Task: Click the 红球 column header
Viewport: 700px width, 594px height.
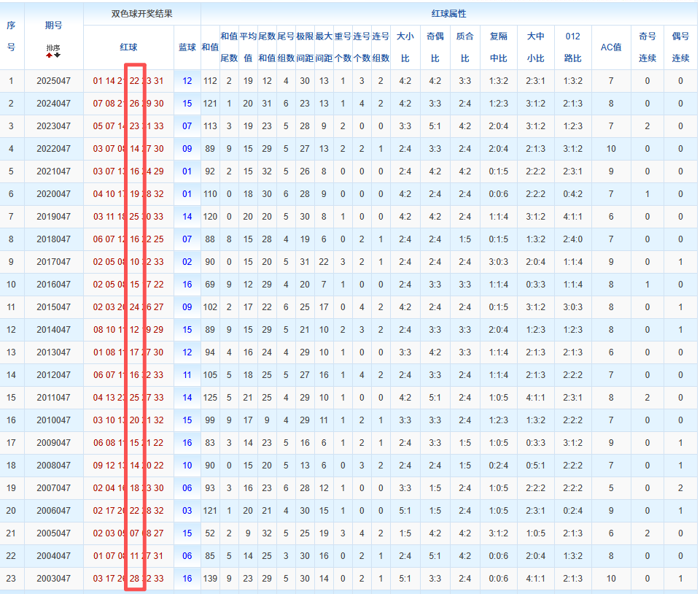Action: (x=128, y=47)
